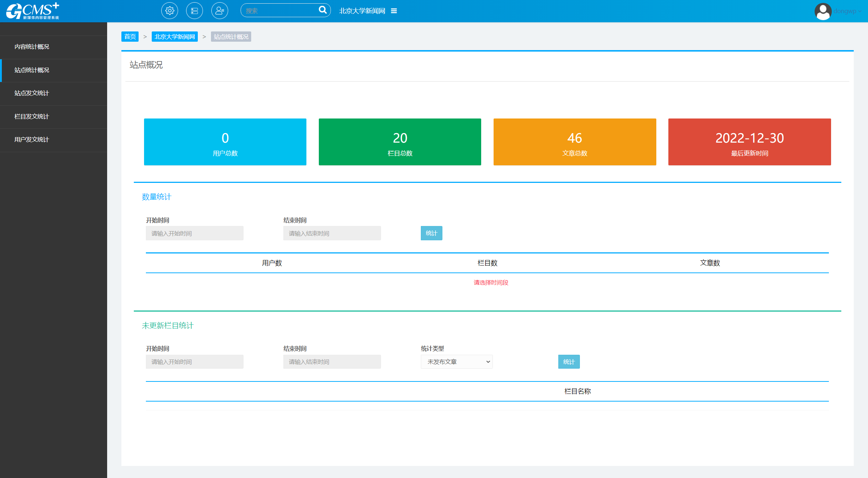This screenshot has height=478, width=868.
Task: Click 北京大学新闻网 breadcrumb link
Action: (x=174, y=37)
